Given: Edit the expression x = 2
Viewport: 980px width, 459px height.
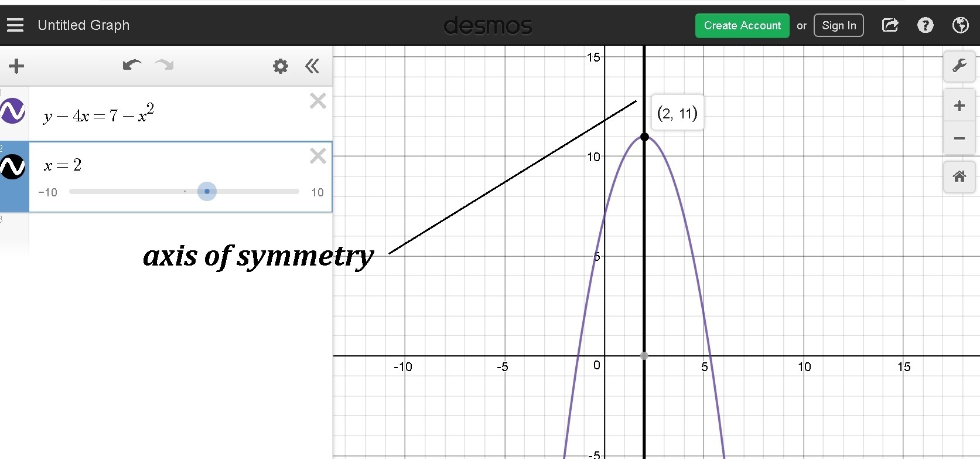Looking at the screenshot, I should point(63,165).
